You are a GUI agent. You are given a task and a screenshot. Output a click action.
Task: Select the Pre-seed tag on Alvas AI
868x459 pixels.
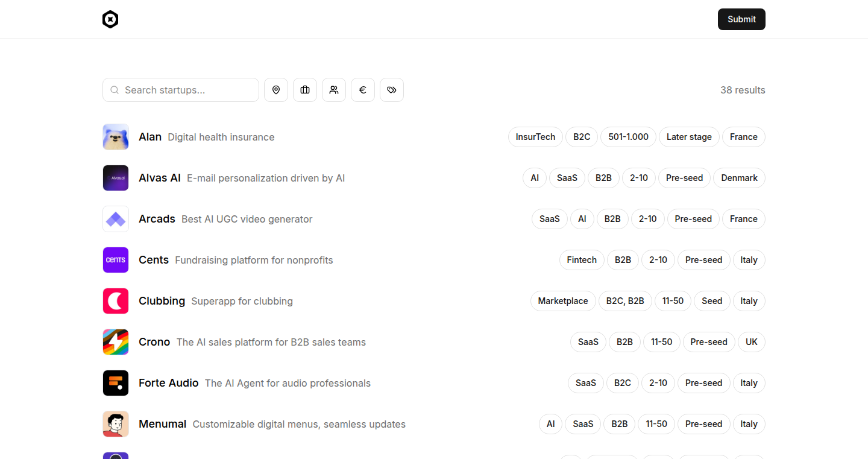684,178
